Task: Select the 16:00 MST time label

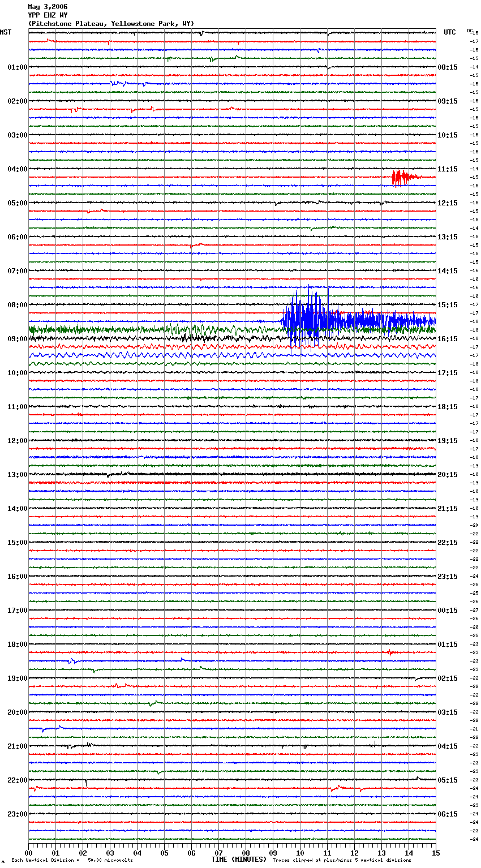Action: coord(18,577)
